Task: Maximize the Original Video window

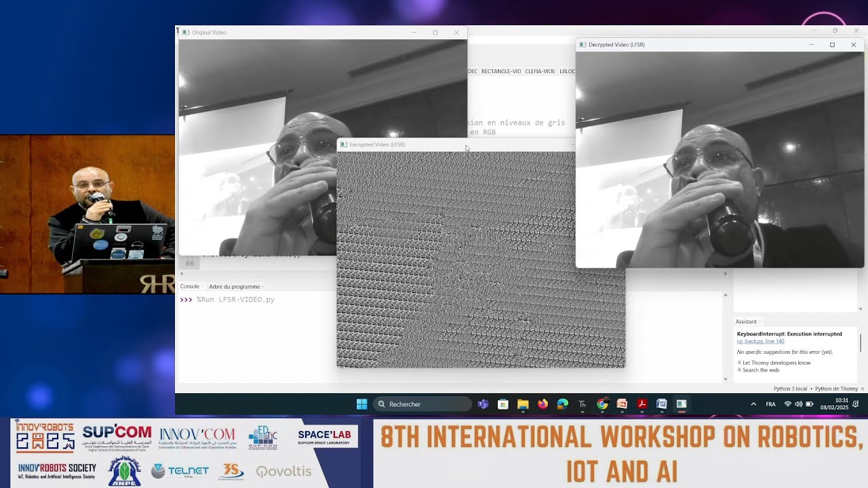Action: tap(435, 32)
